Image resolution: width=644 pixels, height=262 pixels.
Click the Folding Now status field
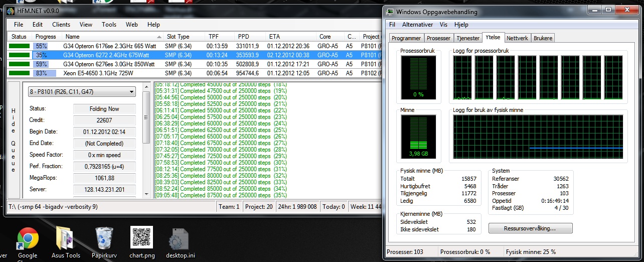pos(104,109)
